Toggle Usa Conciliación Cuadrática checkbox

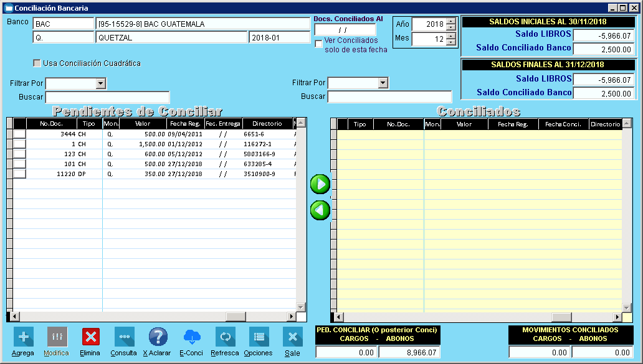pos(37,63)
